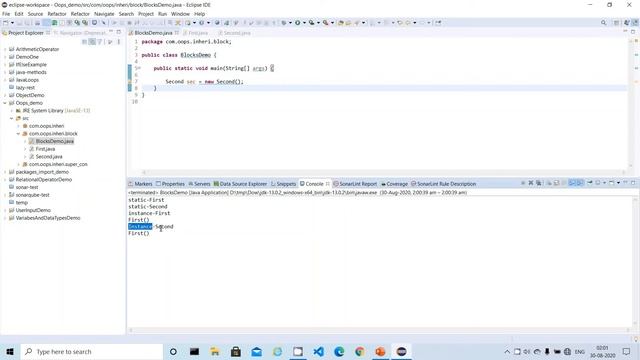Collapse the com.oops.inheri.block package
The height and width of the screenshot is (360, 640).
pos(18,133)
